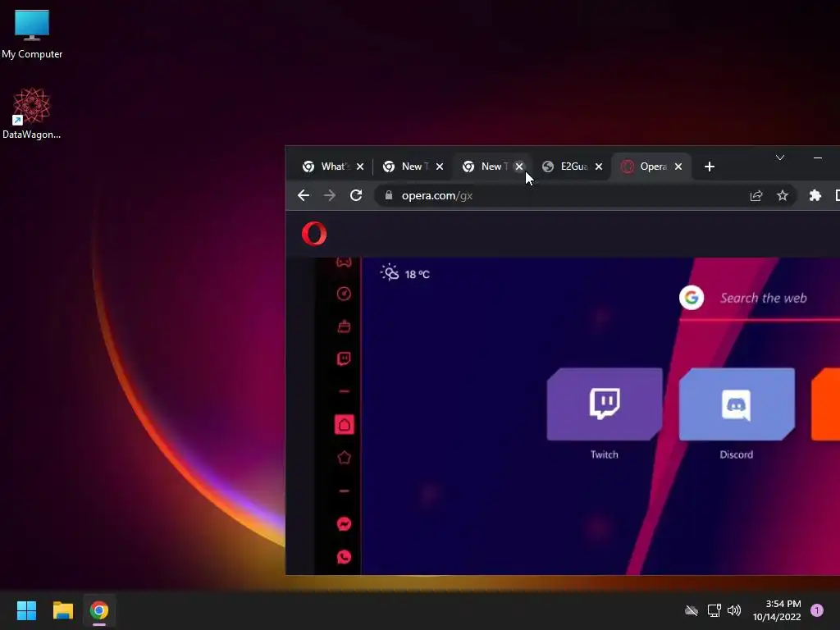Close the What's New tab
This screenshot has width=840, height=630.
coord(360,167)
